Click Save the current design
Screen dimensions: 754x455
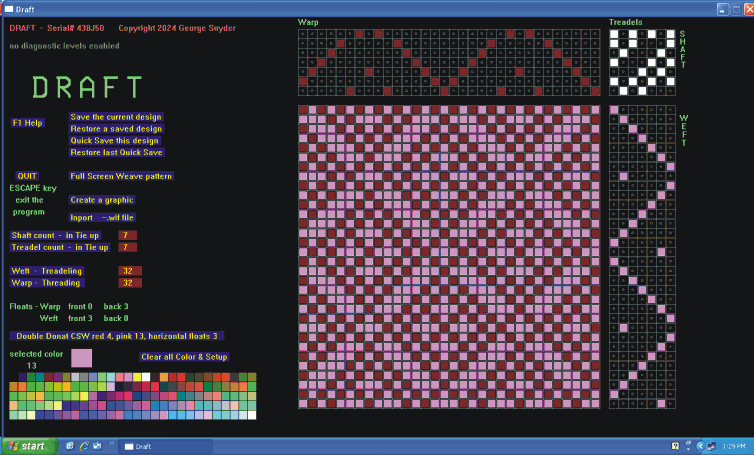click(116, 117)
